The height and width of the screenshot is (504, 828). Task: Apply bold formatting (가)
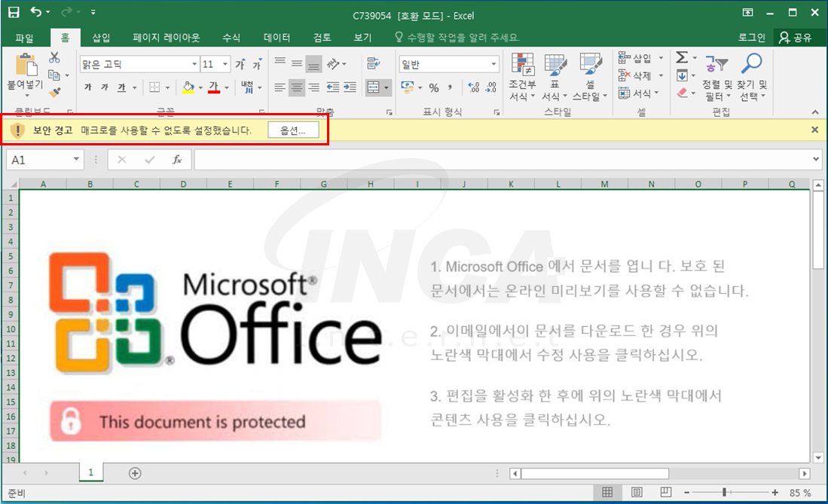pyautogui.click(x=87, y=87)
